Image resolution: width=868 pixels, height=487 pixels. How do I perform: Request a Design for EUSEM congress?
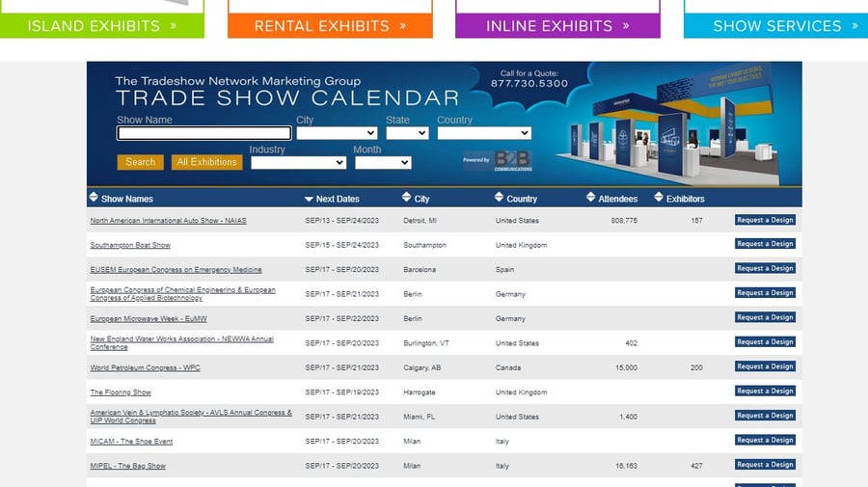click(765, 268)
